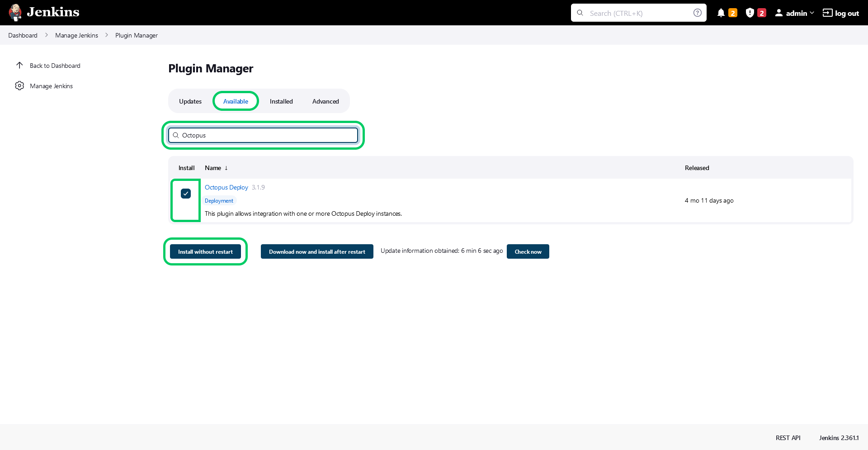Open the Octopus Deploy plugin link
Viewport: 868px width, 450px height.
click(x=226, y=187)
